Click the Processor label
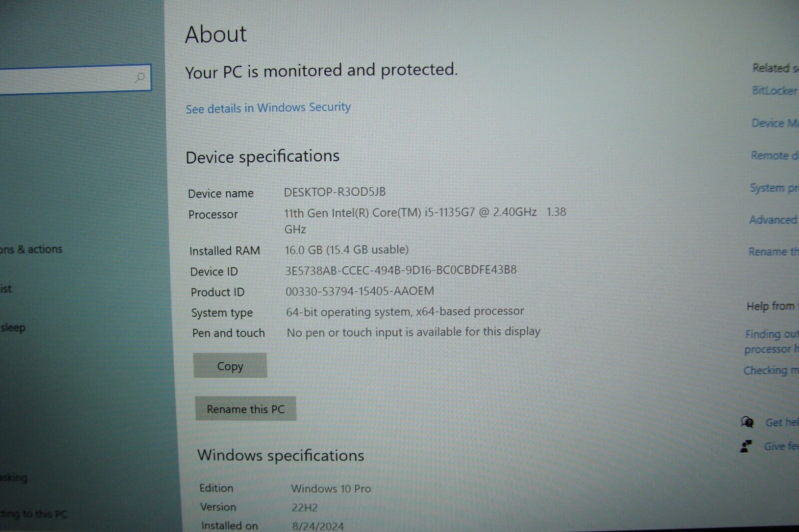Image resolution: width=799 pixels, height=532 pixels. (x=213, y=215)
